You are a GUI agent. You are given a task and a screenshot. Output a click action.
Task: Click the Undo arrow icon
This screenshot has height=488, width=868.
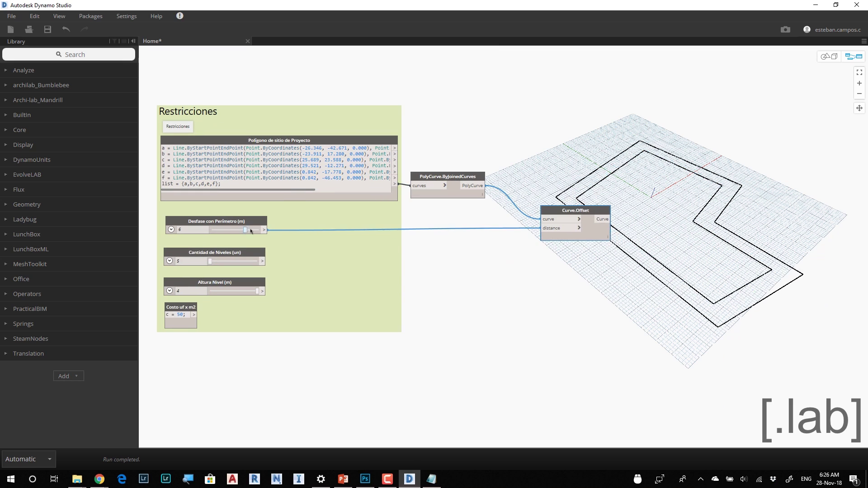[x=66, y=29]
